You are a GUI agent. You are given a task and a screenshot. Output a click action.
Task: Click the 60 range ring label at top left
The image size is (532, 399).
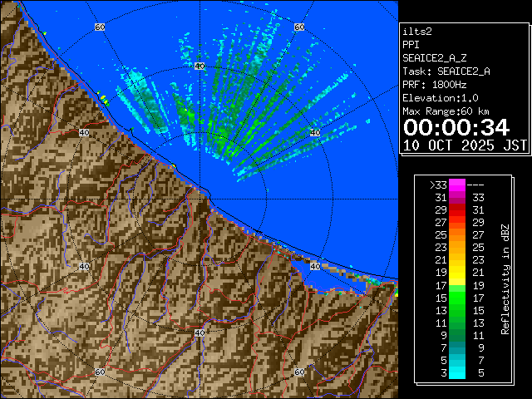pyautogui.click(x=100, y=27)
